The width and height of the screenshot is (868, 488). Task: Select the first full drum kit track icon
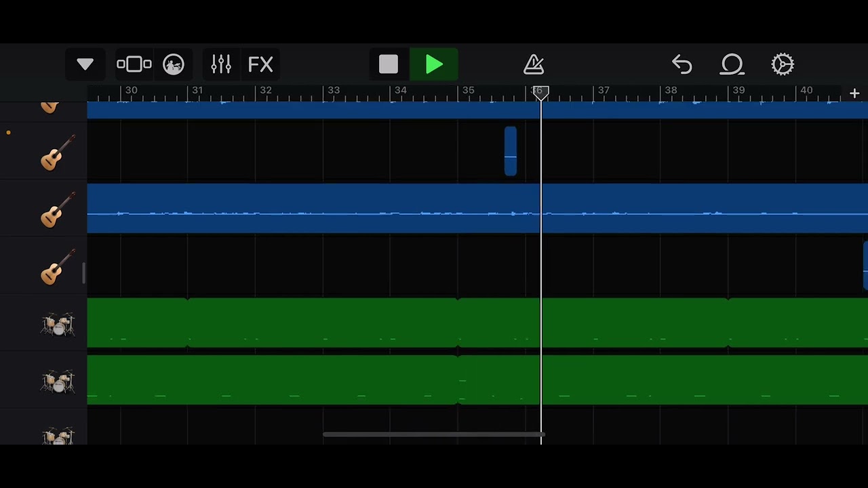(x=58, y=324)
